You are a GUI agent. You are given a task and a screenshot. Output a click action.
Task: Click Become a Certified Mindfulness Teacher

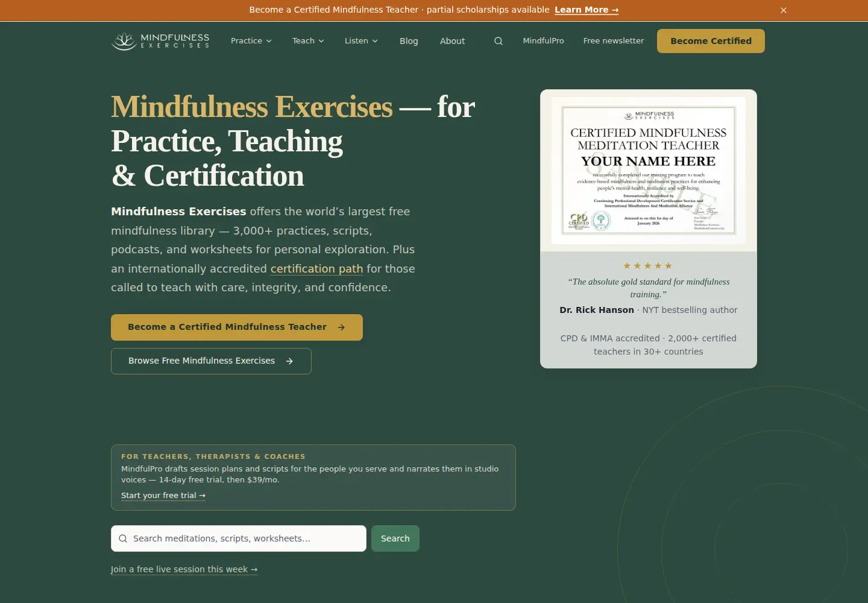(237, 327)
